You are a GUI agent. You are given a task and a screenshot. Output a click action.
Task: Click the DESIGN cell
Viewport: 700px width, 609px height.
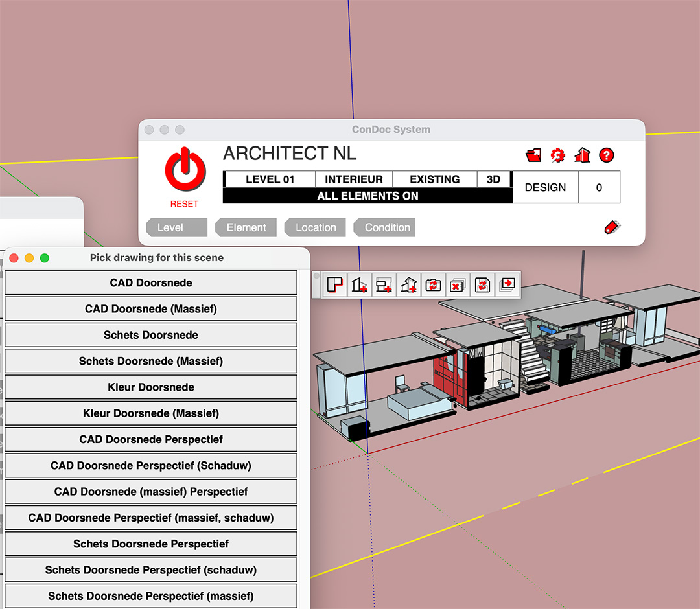point(545,187)
